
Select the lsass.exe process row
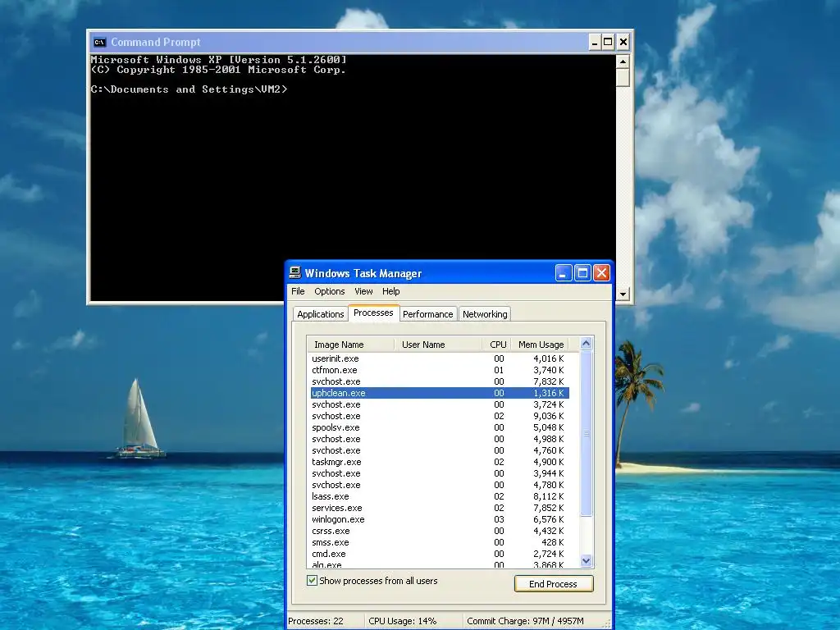click(x=440, y=496)
